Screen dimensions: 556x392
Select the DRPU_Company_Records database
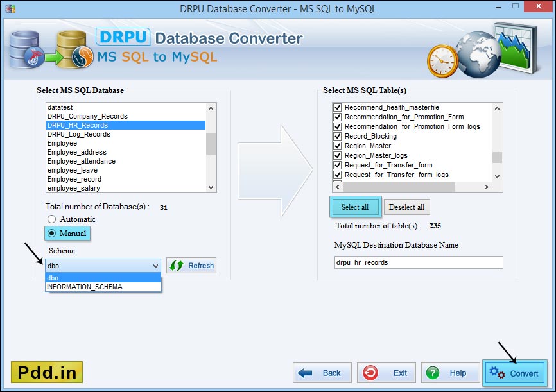coord(126,116)
